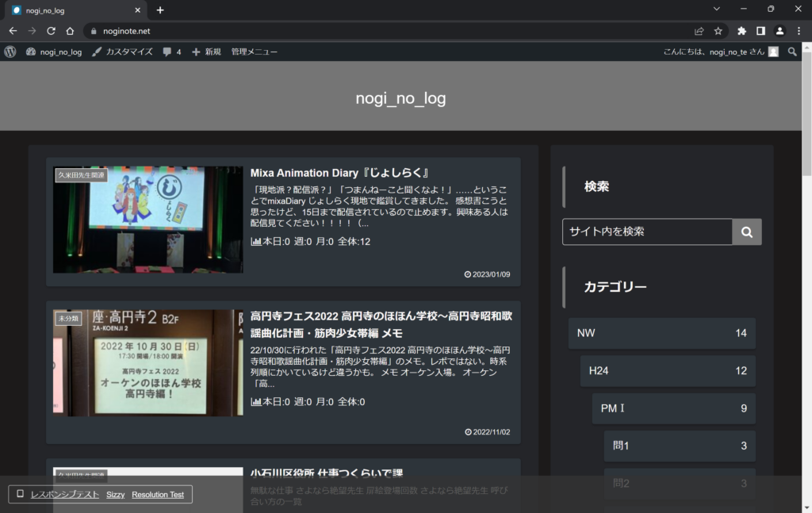Screen dimensions: 812x513
Task: Open the 高円寺フェス2022 post thumbnail
Action: [x=148, y=363]
